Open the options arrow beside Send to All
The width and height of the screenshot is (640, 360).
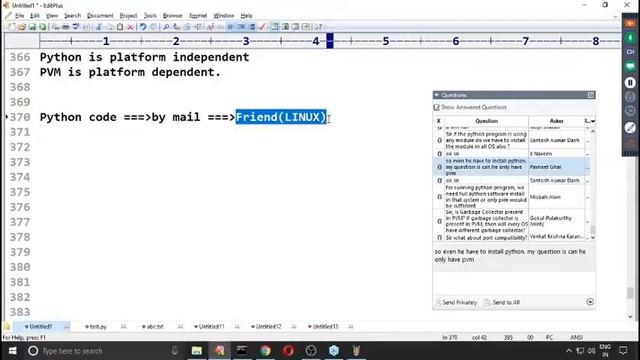[590, 302]
